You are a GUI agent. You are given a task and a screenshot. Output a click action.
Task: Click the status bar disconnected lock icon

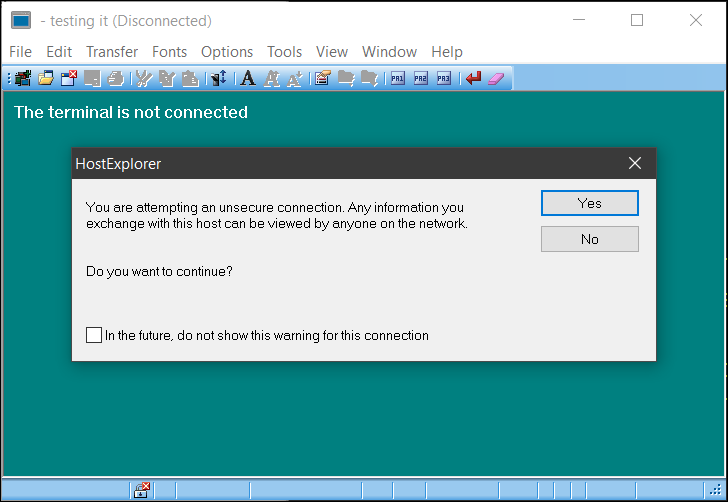click(x=142, y=490)
